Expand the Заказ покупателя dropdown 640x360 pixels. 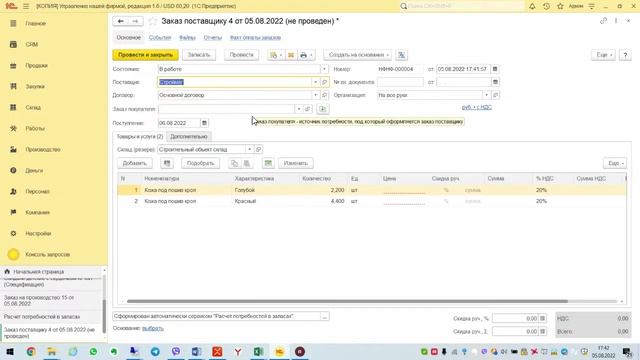[298, 109]
